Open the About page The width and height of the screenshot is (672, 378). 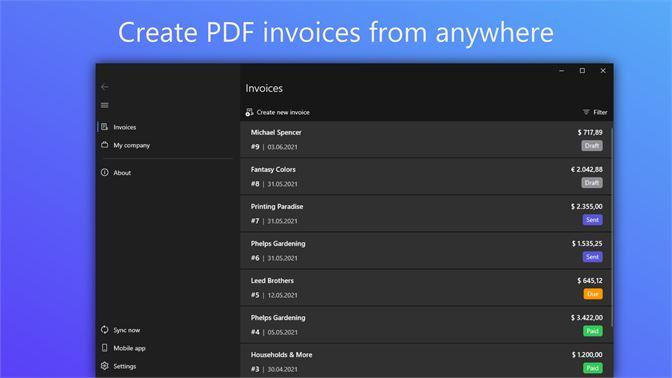pyautogui.click(x=122, y=173)
